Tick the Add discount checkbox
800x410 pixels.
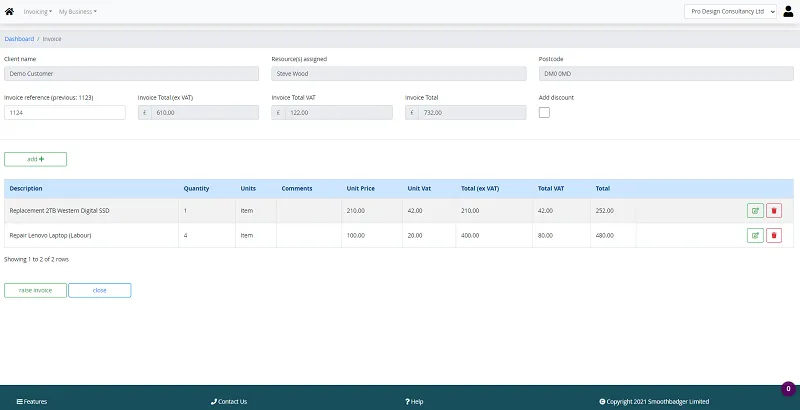click(x=544, y=113)
